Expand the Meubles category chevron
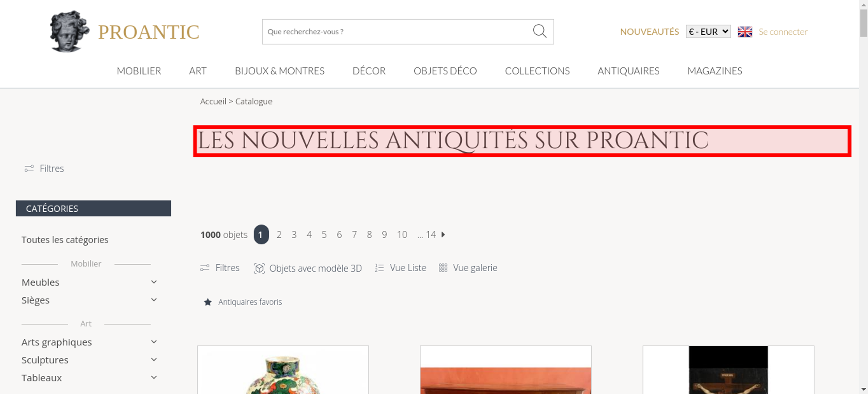Image resolution: width=868 pixels, height=394 pixels. [x=154, y=282]
